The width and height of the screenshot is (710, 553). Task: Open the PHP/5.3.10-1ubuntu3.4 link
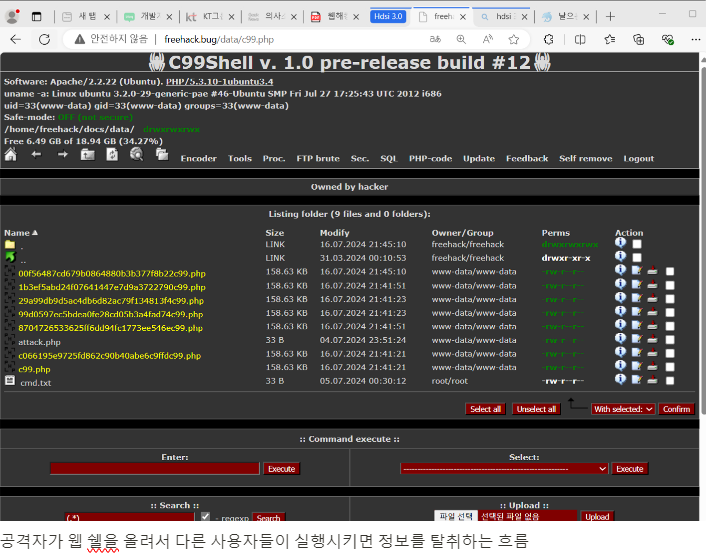tap(220, 82)
